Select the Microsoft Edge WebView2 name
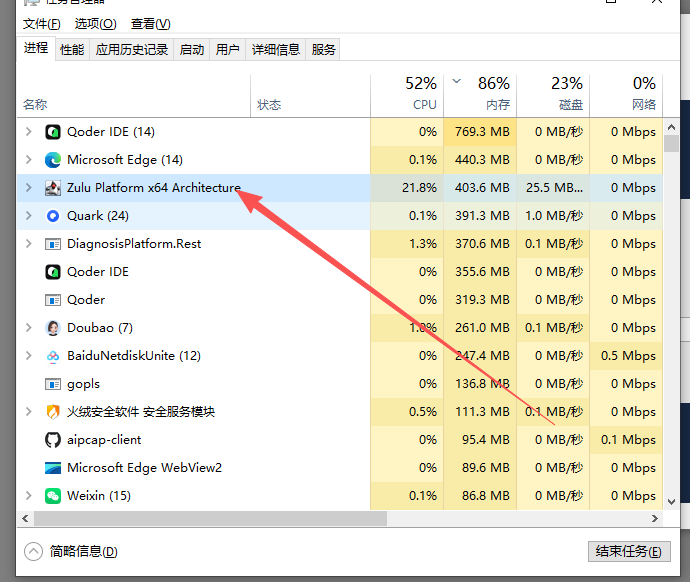 [144, 468]
